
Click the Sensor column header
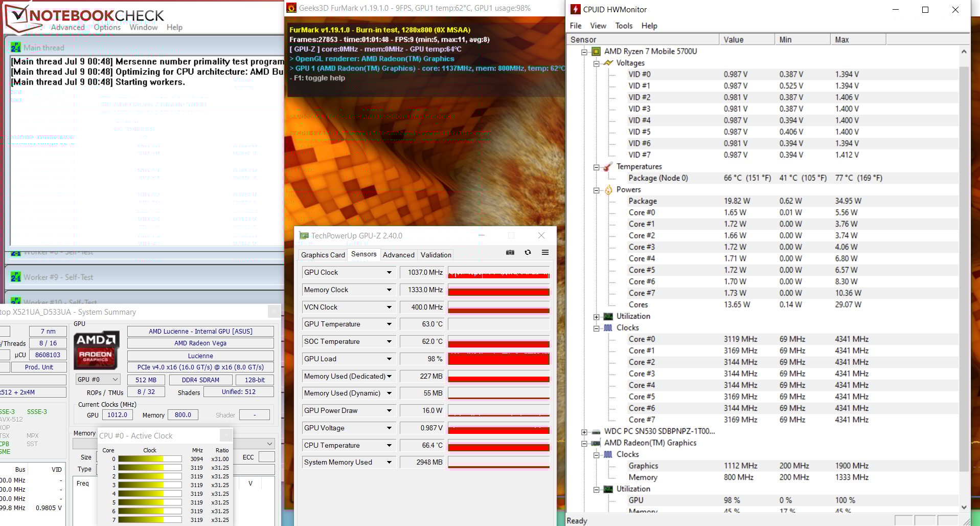pyautogui.click(x=643, y=39)
